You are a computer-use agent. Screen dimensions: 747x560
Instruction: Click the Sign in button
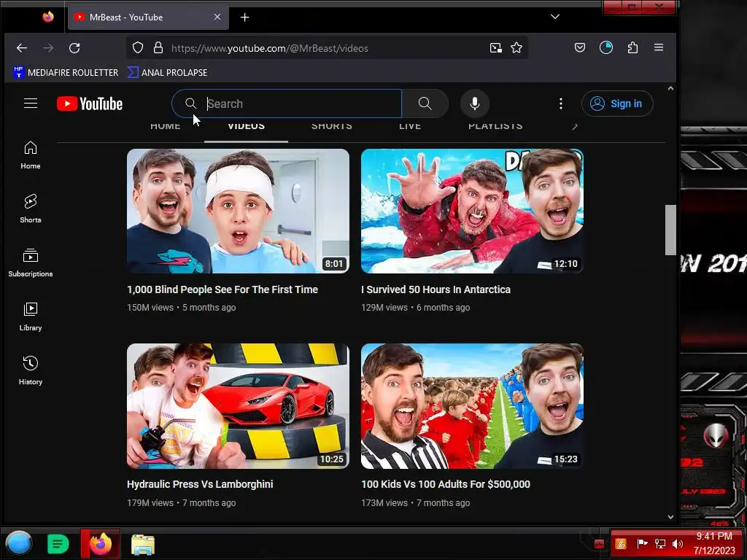click(617, 104)
